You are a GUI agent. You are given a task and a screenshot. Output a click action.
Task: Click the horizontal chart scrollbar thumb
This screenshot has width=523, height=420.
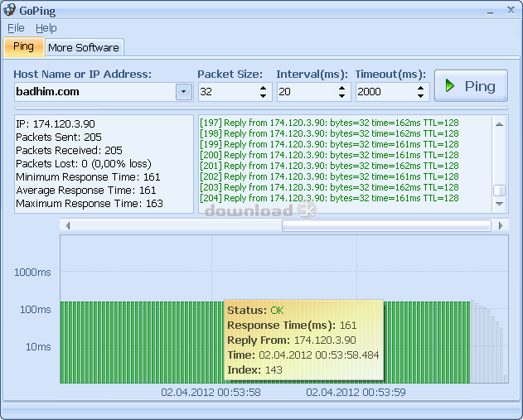tap(386, 225)
